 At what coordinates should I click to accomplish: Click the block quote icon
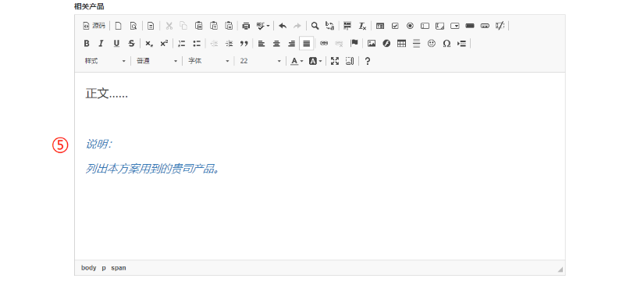pyautogui.click(x=244, y=44)
